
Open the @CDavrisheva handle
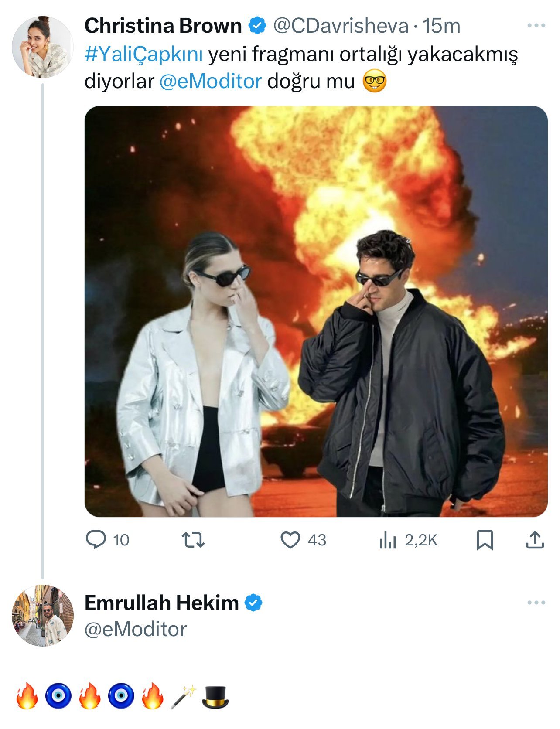click(341, 26)
